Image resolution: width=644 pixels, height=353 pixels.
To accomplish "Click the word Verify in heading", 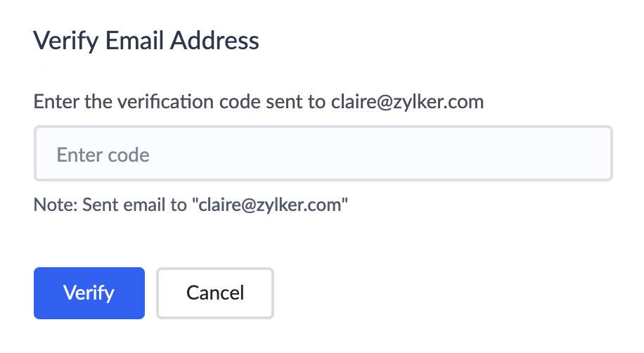I will point(66,41).
